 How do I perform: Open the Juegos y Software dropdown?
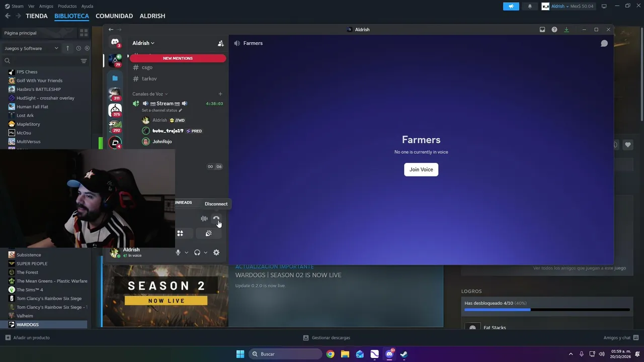coord(32,48)
